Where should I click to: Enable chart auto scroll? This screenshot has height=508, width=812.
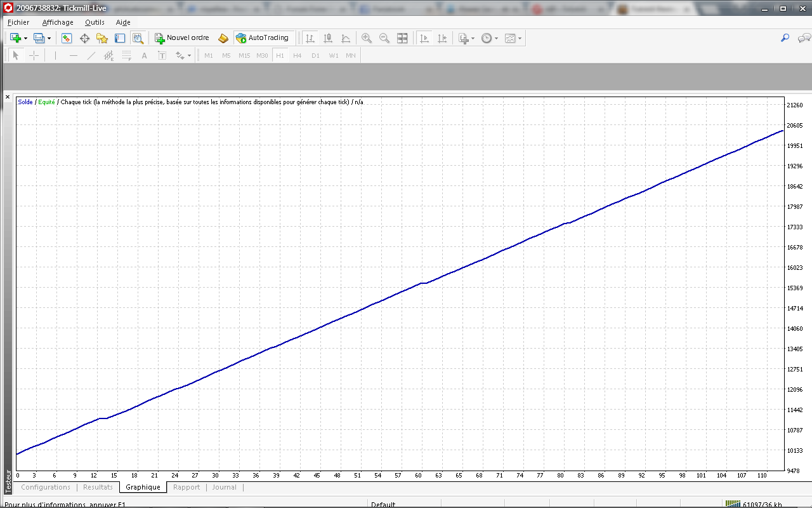coord(424,38)
